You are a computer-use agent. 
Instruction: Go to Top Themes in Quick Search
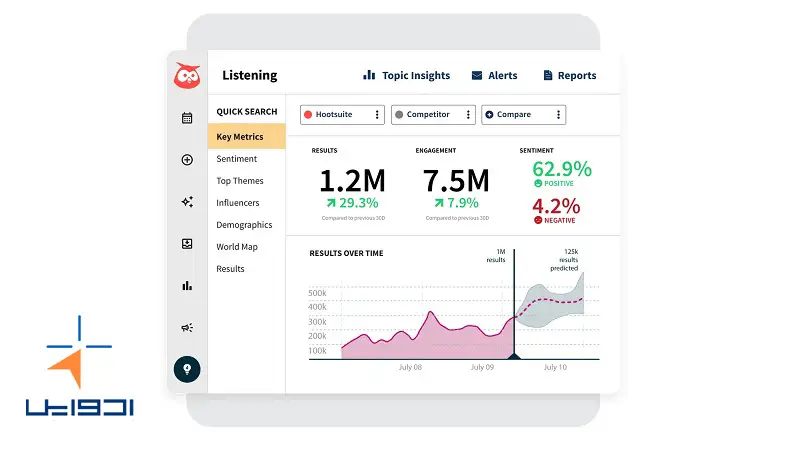tap(240, 181)
